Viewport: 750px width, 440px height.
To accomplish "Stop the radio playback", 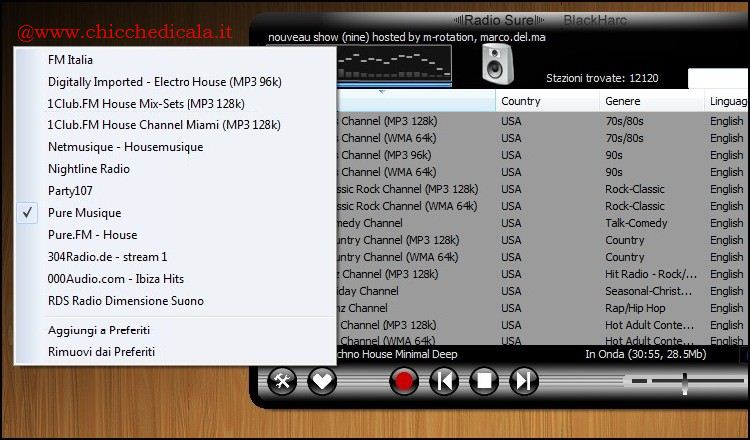I will point(484,381).
